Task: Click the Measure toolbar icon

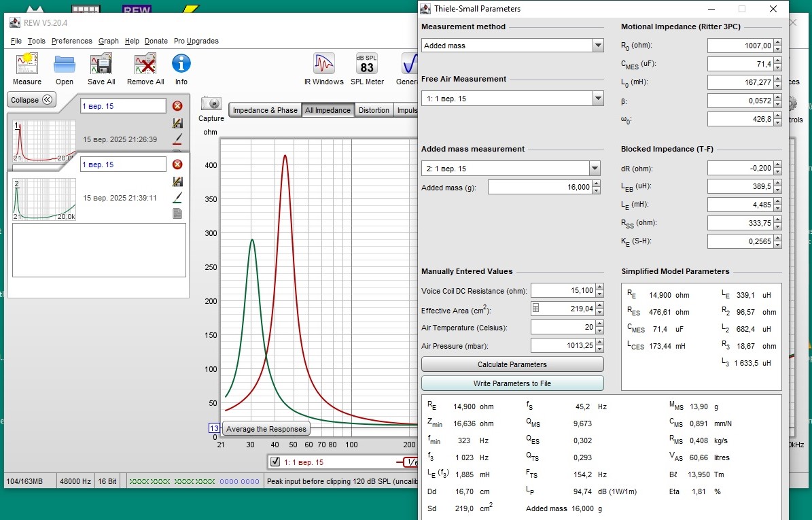Action: point(27,65)
